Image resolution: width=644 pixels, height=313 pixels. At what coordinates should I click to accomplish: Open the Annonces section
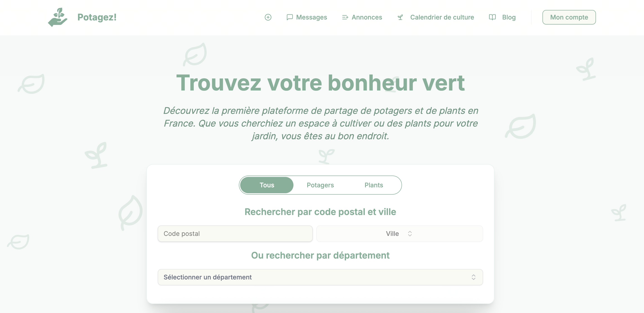[367, 17]
